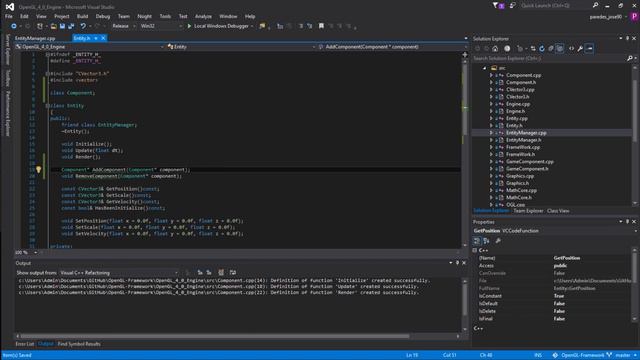Click the Navigate Backward toolbar button

[x=13, y=26]
